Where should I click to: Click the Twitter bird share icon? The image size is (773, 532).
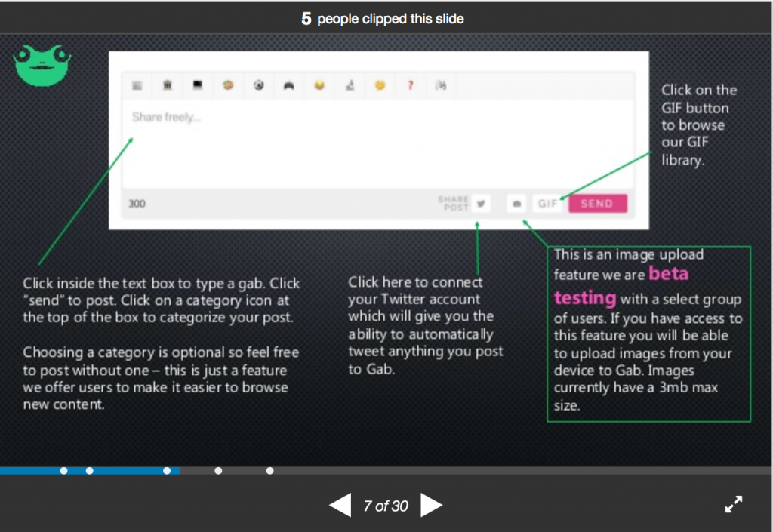(x=481, y=204)
